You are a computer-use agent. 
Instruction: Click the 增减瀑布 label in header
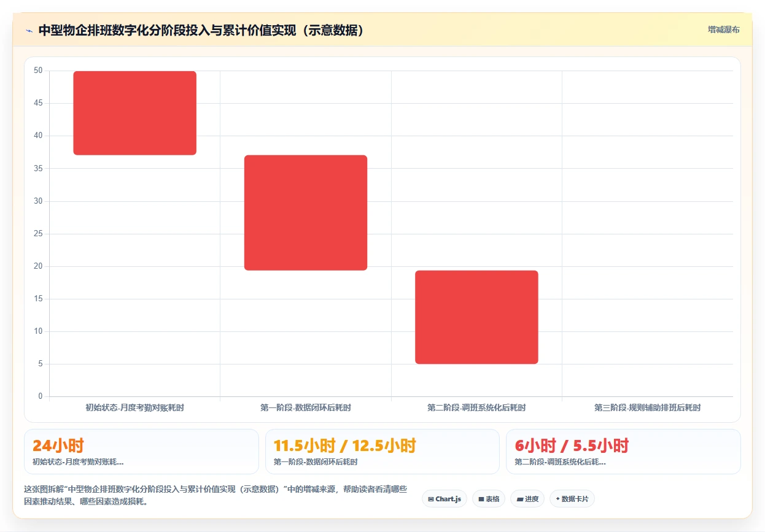tap(723, 29)
